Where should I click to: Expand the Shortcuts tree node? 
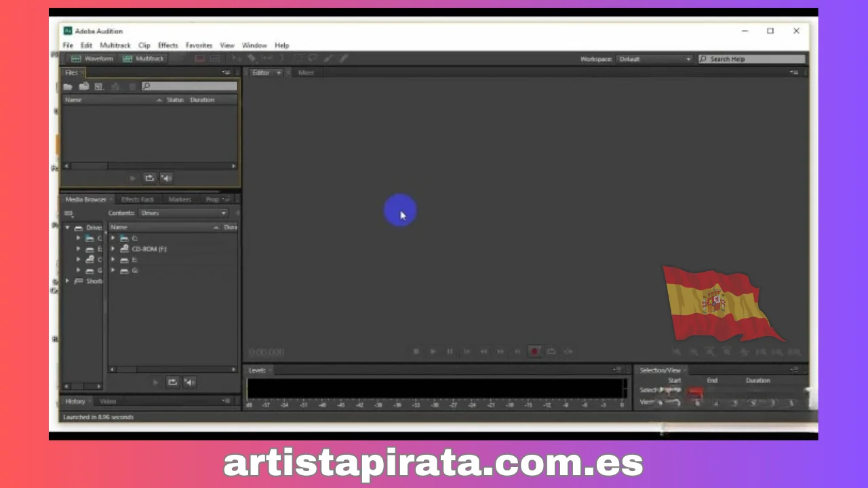68,281
